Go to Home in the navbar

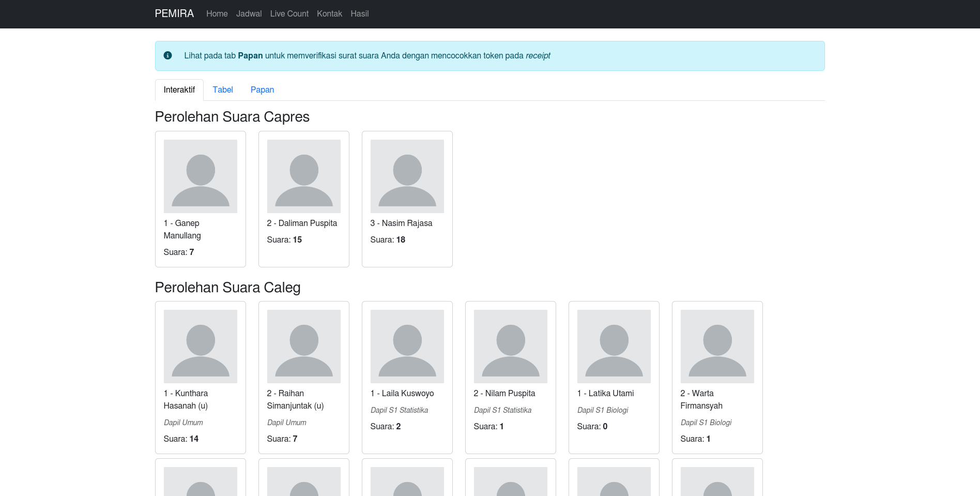217,14
